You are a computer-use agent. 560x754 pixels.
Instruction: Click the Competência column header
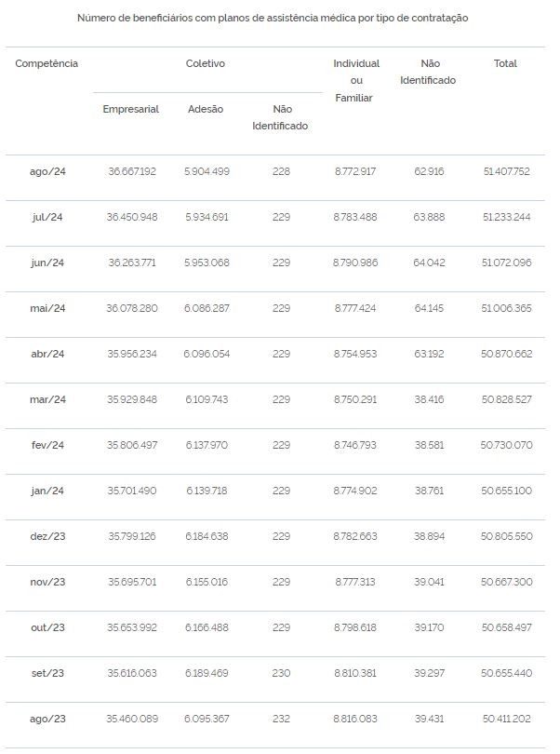point(47,63)
